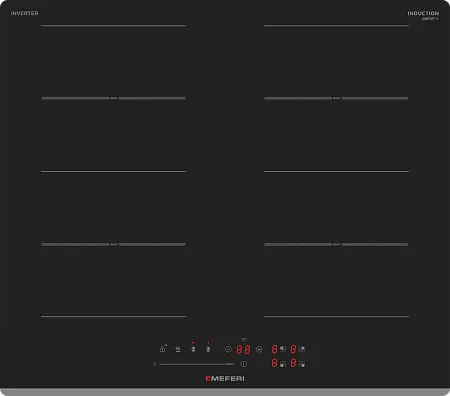The height and width of the screenshot is (396, 450).
Task: Select the rear-right zone selector icon
Action: click(x=302, y=349)
